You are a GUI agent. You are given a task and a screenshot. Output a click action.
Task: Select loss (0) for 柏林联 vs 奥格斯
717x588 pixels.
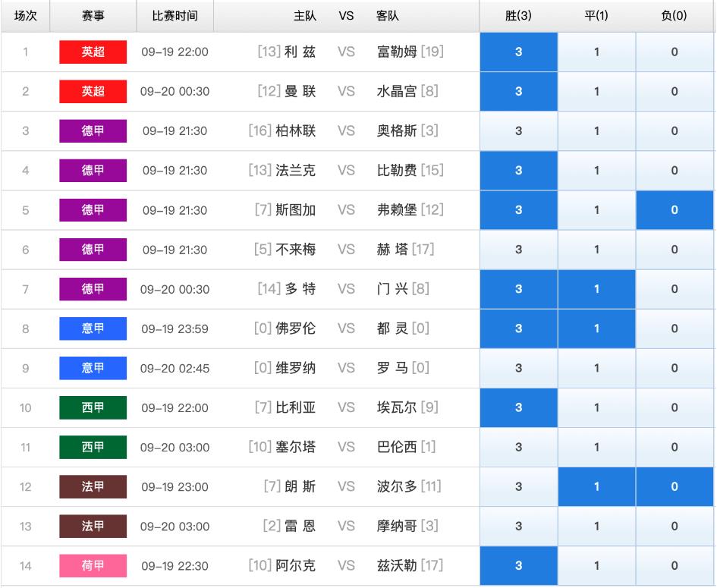pos(675,130)
